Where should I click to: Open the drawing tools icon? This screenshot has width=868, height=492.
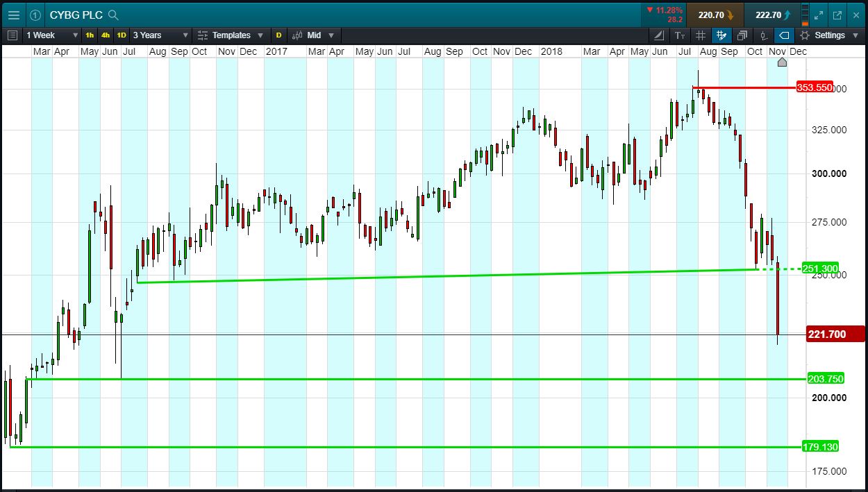(x=658, y=35)
